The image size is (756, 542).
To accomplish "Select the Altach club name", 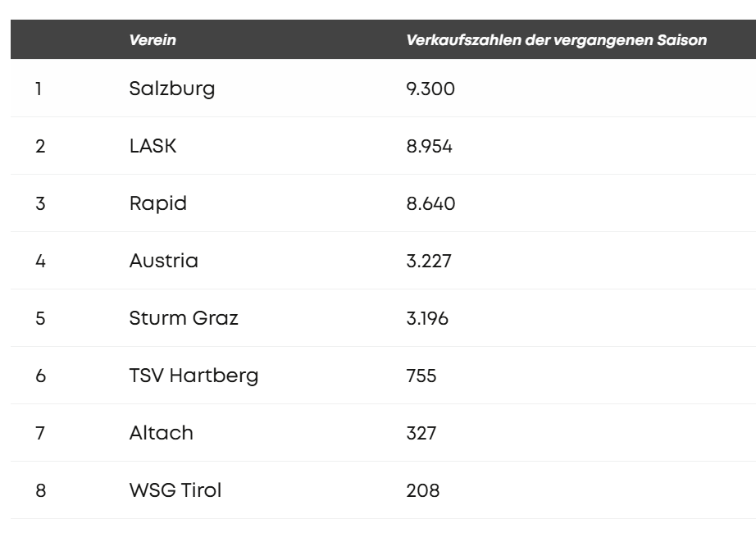I will coord(162,433).
